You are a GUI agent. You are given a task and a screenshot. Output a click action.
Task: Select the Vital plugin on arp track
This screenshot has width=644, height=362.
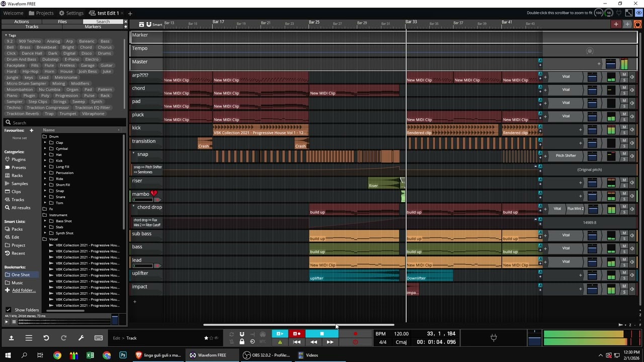[x=566, y=76]
